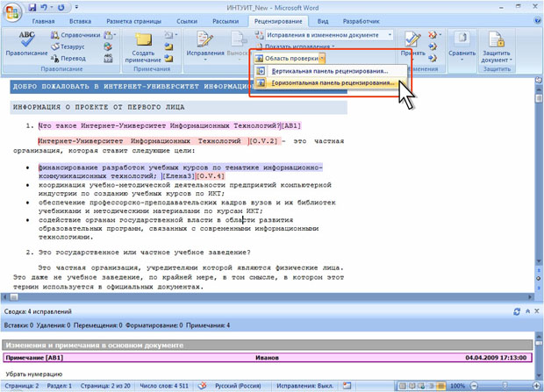Go to the next comment icon
Screen dimensions: 544x392
[168, 58]
